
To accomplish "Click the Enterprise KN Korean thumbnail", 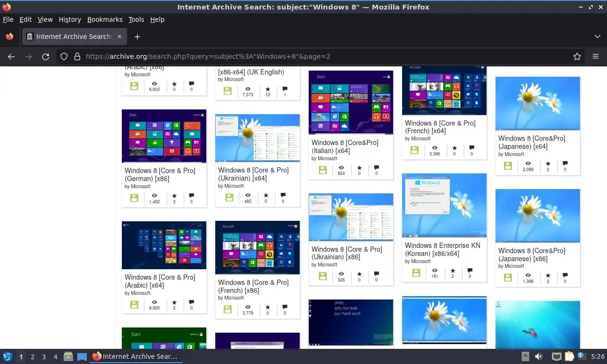I will click(444, 205).
